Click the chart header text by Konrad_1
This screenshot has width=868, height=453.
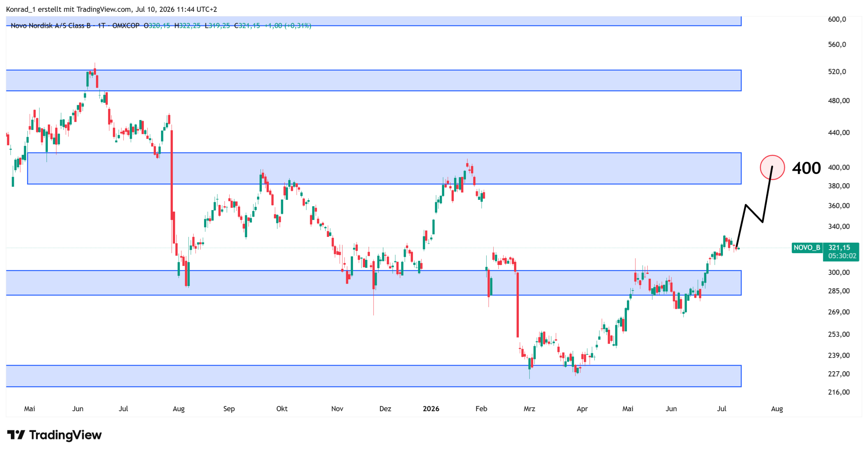pos(112,9)
